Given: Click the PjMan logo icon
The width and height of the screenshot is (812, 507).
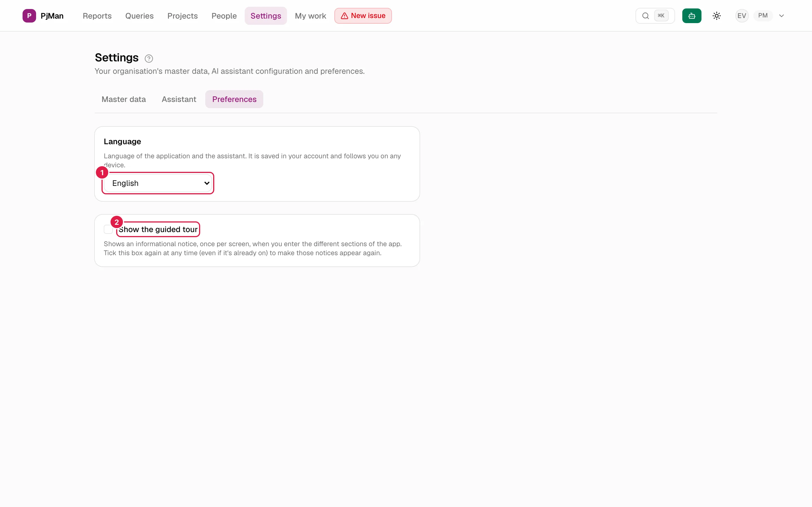Looking at the screenshot, I should tap(29, 16).
